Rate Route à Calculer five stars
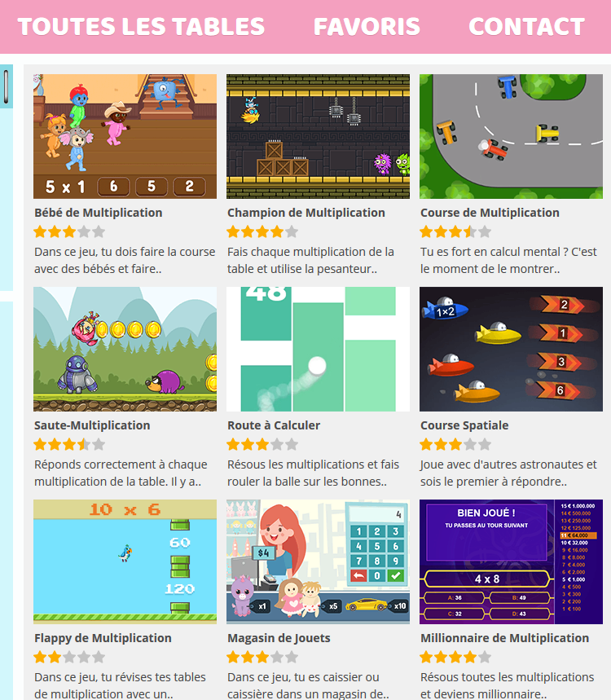Screen dimensions: 611x700 [x=292, y=444]
